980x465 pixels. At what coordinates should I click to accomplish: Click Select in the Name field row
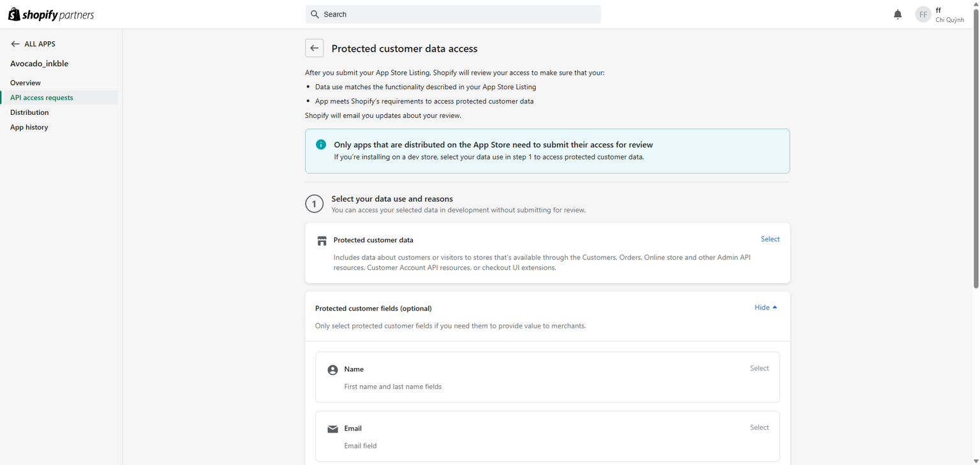(x=759, y=368)
